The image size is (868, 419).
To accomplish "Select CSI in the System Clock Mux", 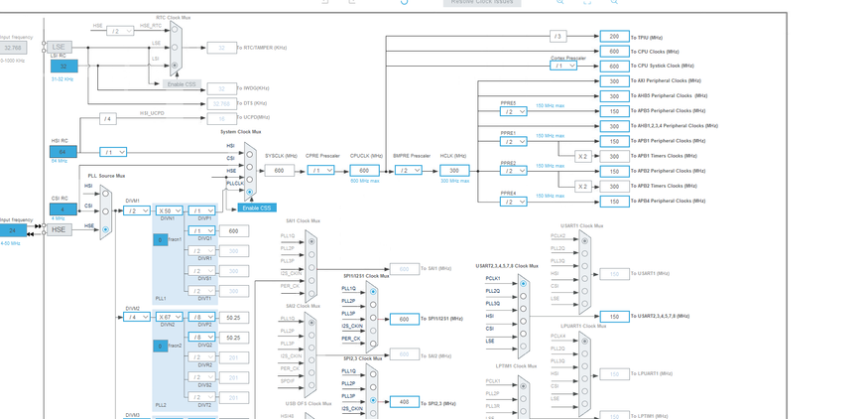I will point(250,167).
